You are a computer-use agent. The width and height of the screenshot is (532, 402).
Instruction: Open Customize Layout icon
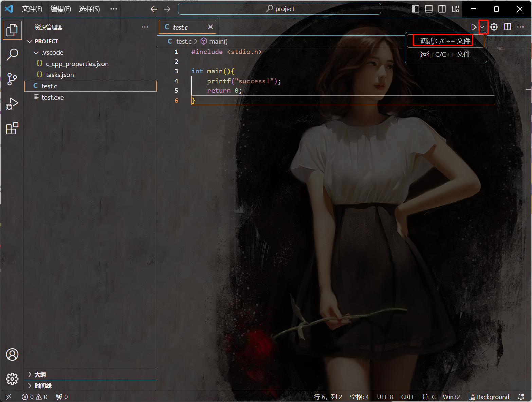pos(456,9)
